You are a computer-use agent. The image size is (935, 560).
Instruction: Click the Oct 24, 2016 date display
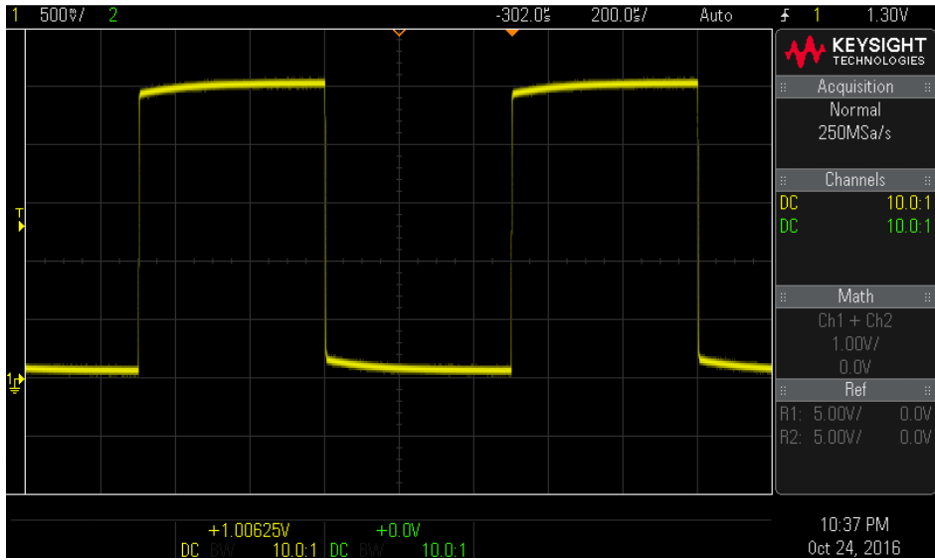(x=853, y=548)
